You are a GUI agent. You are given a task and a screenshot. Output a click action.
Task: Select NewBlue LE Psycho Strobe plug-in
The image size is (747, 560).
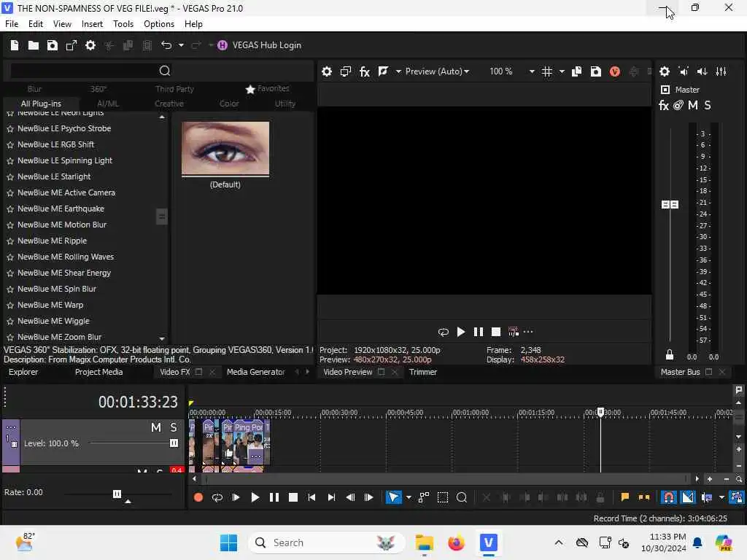[x=64, y=128]
